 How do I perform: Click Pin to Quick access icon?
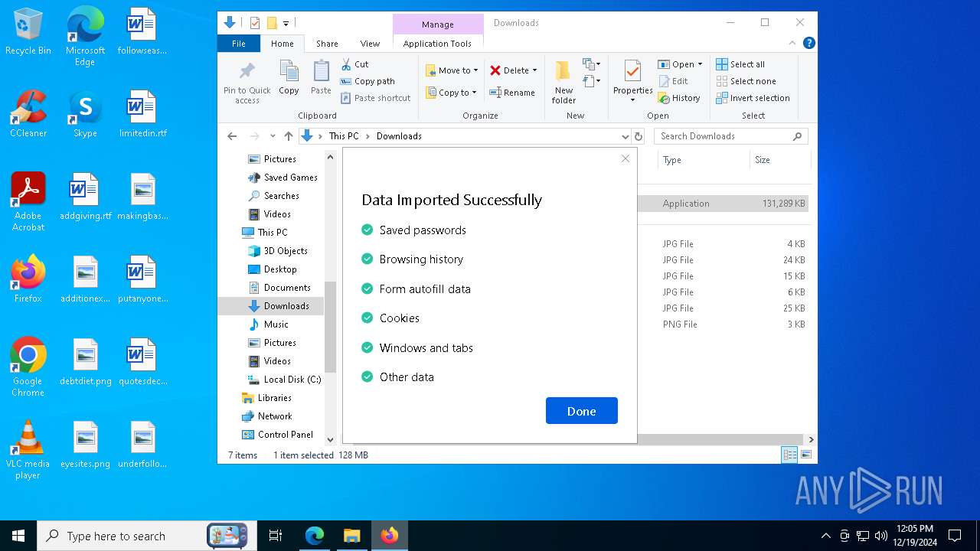point(247,83)
